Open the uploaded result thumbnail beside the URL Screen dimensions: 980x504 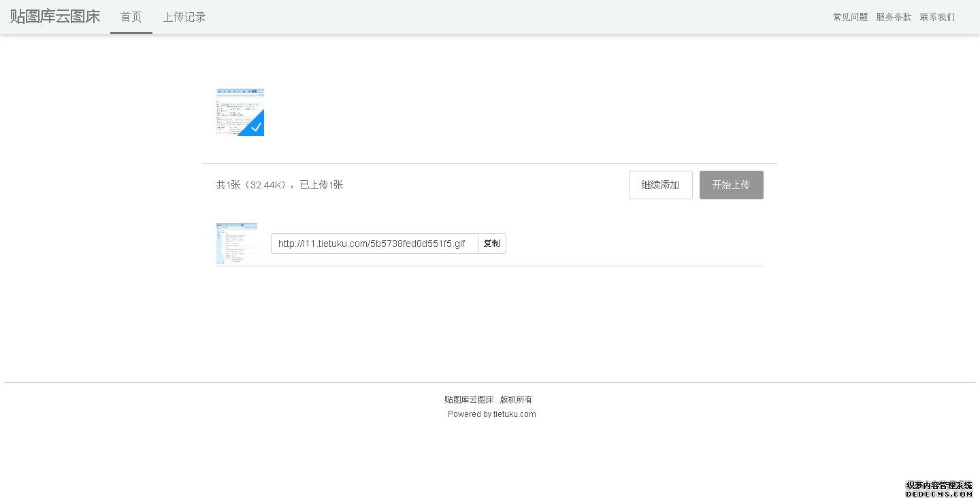point(237,243)
